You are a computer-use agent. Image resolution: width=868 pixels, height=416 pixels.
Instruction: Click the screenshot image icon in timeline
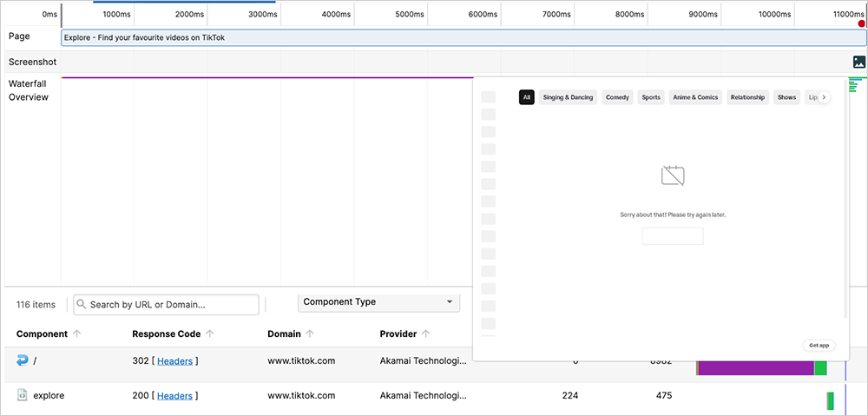click(x=858, y=62)
